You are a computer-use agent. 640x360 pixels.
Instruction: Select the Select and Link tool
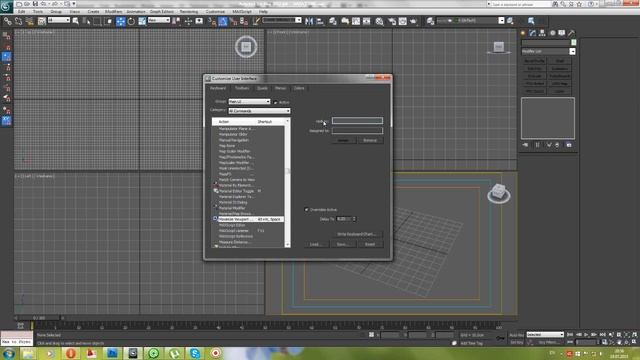8,21
